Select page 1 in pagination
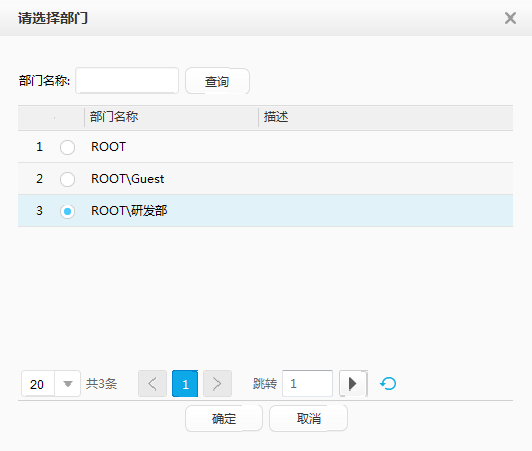This screenshot has width=532, height=451. (x=185, y=384)
